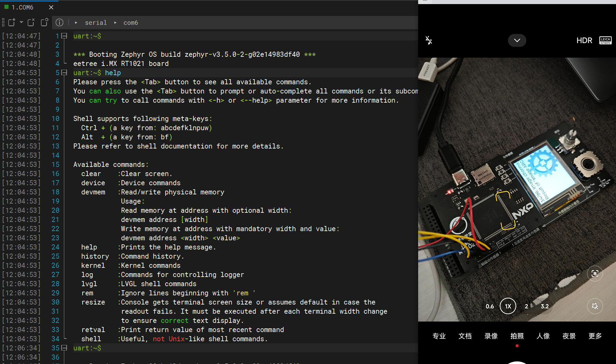Tap the smart scan frame icon in the viewfinder
616x364 pixels.
[x=595, y=274]
